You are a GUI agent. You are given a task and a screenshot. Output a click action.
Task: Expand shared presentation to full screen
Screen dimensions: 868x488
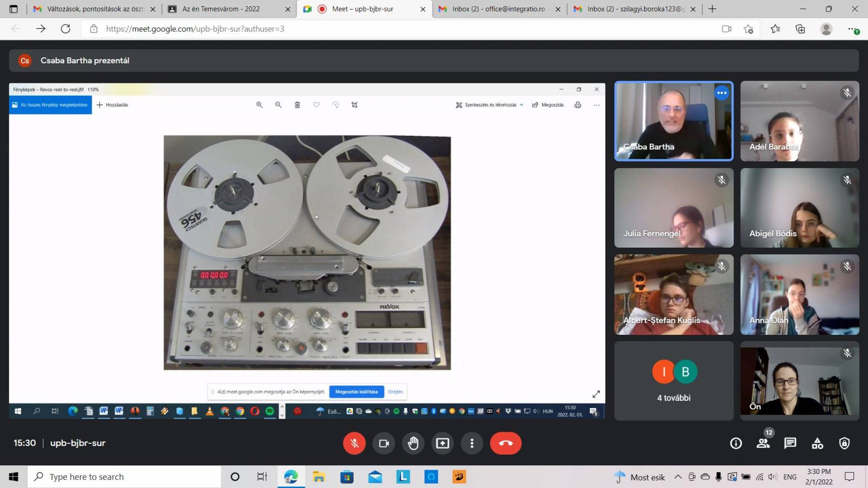[x=596, y=394]
